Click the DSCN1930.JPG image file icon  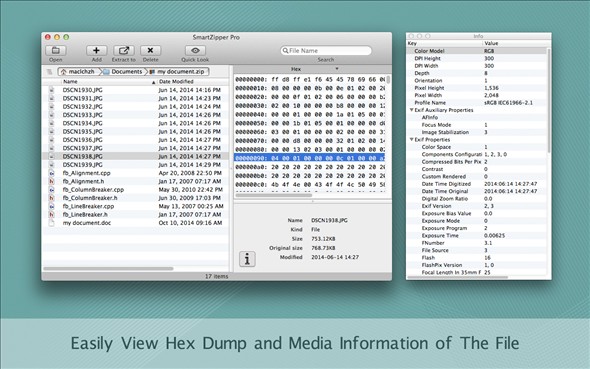pyautogui.click(x=52, y=90)
